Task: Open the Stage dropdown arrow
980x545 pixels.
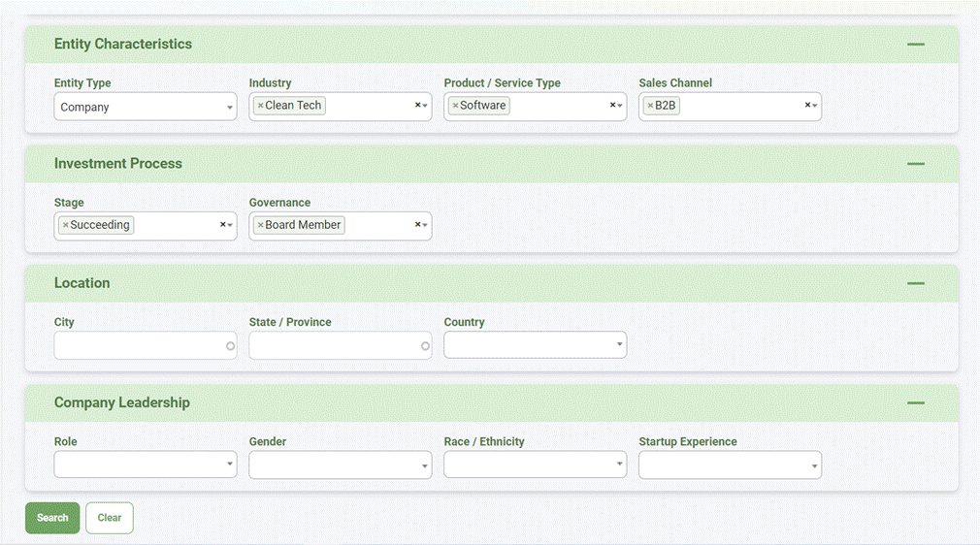Action: coord(230,225)
